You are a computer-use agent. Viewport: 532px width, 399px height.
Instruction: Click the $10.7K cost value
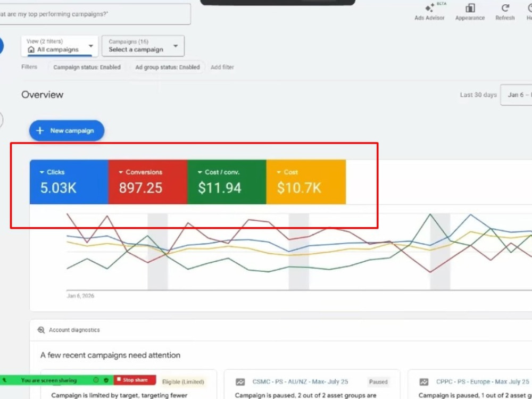(x=299, y=188)
